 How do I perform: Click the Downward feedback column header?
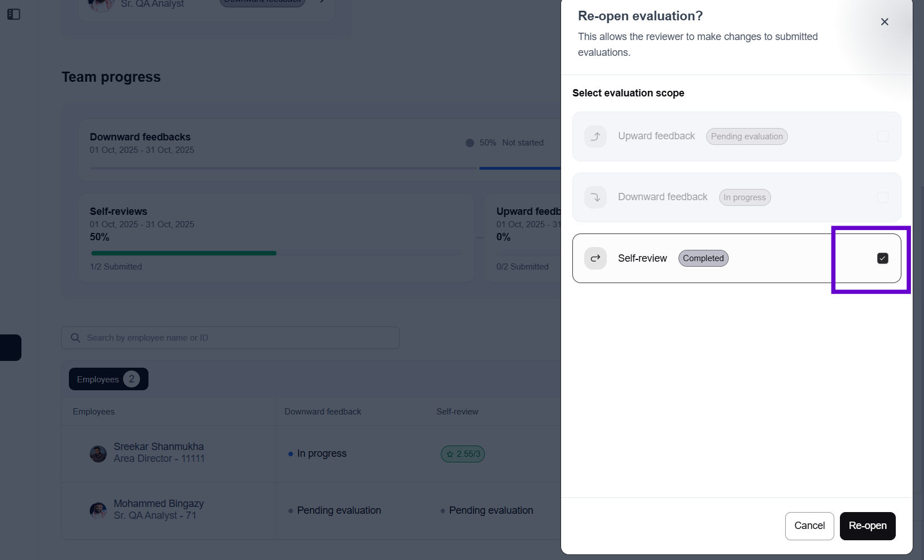click(x=323, y=412)
